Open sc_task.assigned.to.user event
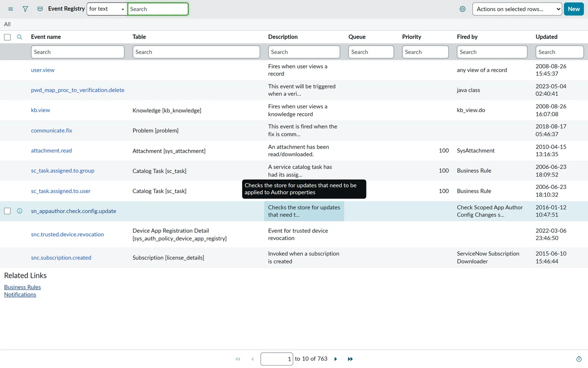 tap(61, 191)
